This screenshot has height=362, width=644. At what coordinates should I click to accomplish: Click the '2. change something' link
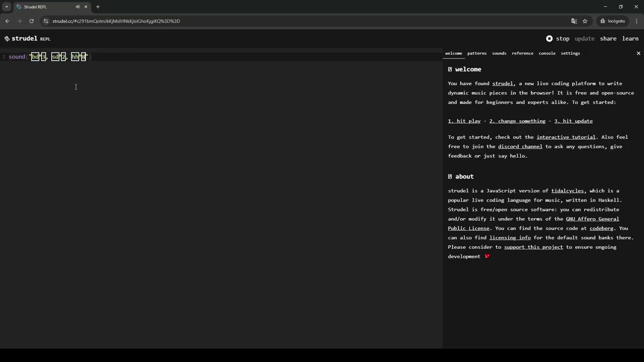click(517, 121)
